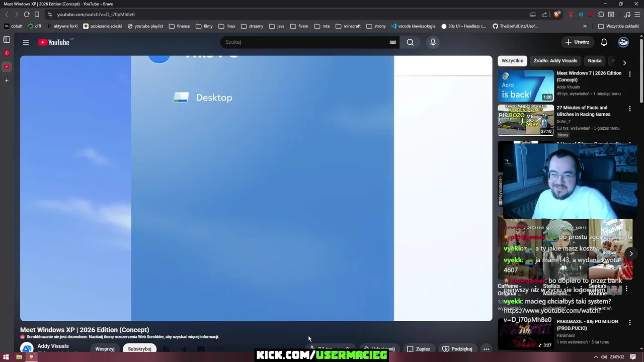Viewport: 644px width, 362px height.
Task: Open more actions for 27 Minutes video
Action: [x=629, y=108]
